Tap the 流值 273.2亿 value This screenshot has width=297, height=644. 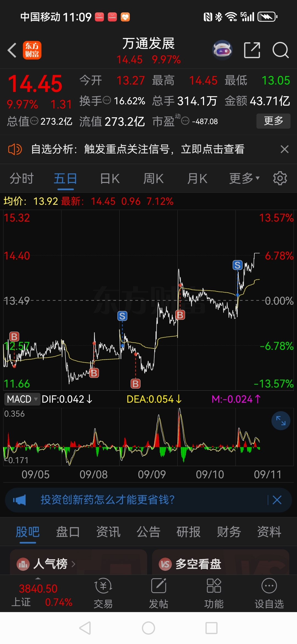point(125,121)
